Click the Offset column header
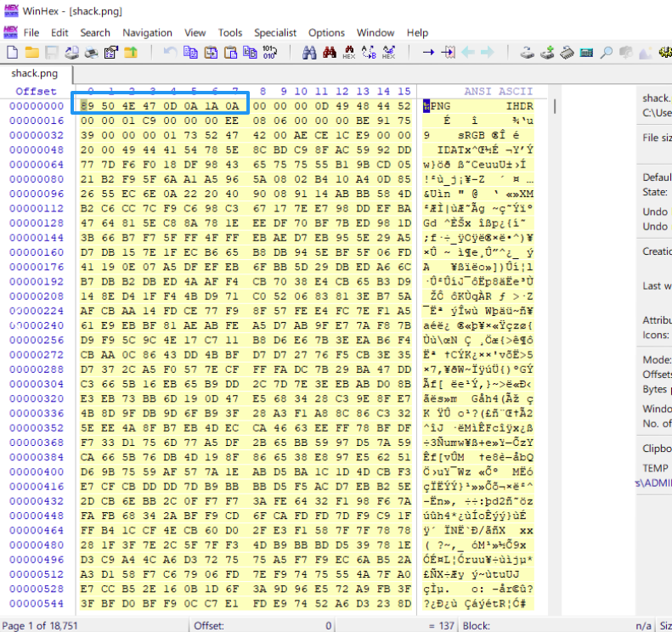672x632 pixels. (36, 91)
